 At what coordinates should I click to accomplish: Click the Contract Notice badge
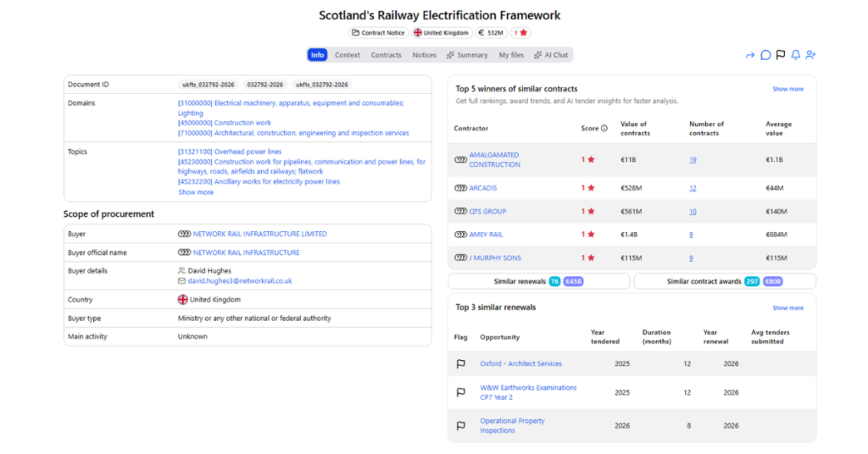tap(379, 33)
